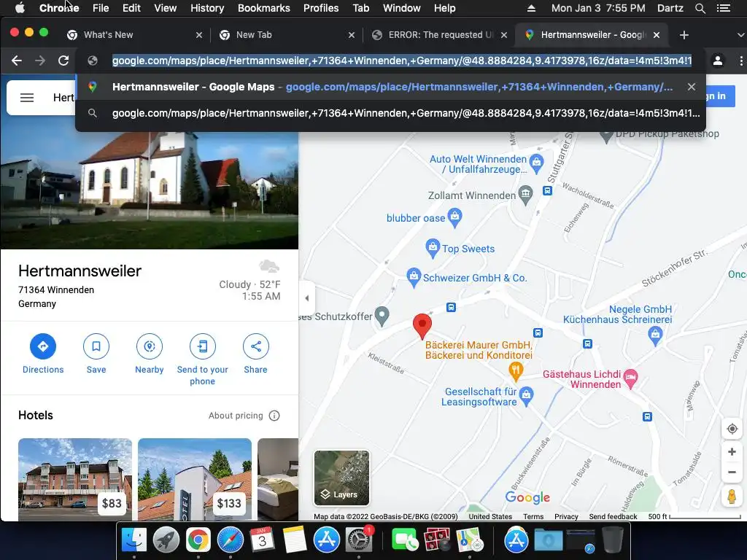Remove the suggestion with the X icon

(692, 87)
